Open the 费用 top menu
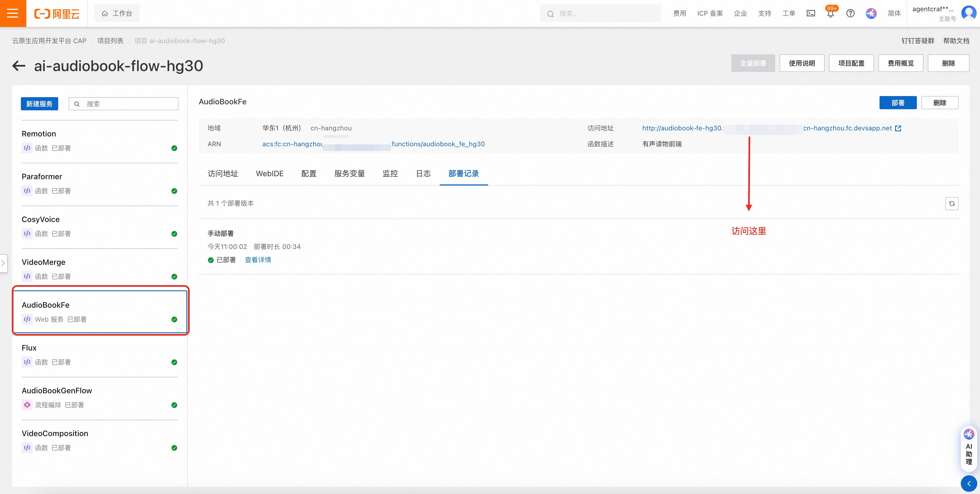 [680, 13]
